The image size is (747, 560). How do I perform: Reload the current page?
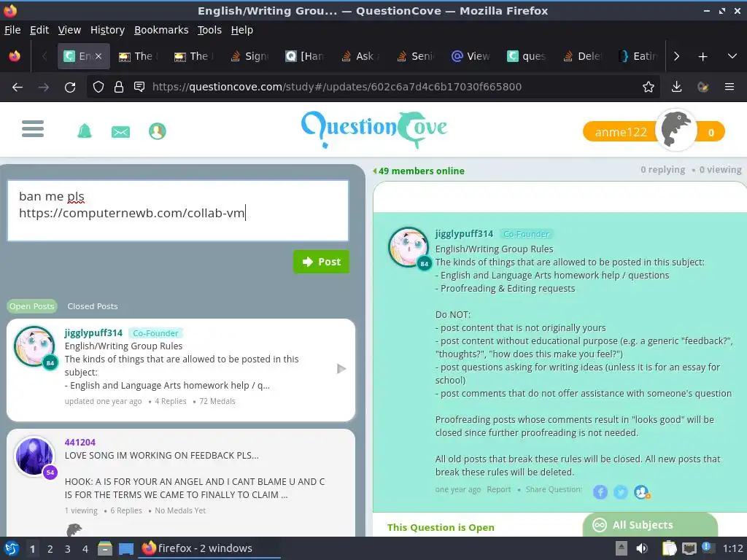tap(70, 87)
